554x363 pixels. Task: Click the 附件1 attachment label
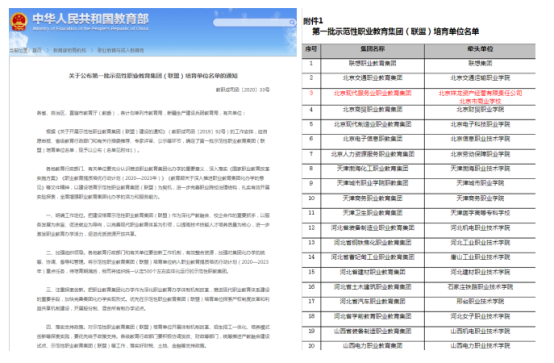click(313, 21)
